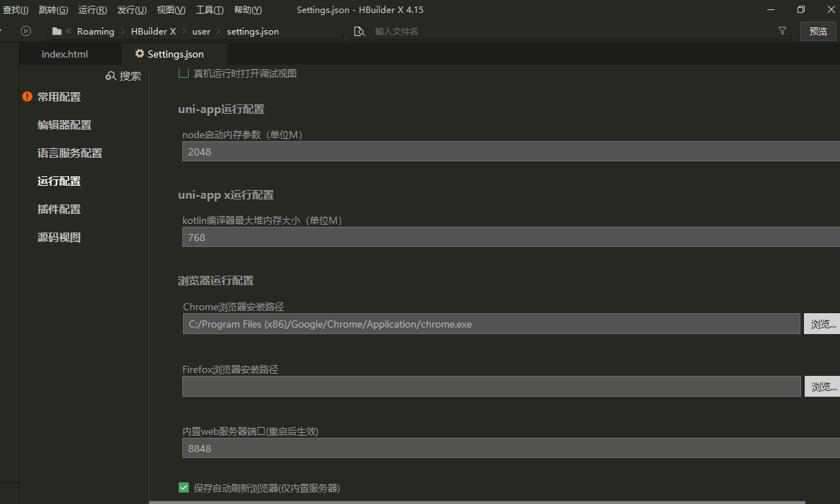840x504 pixels.
Task: Click the uni-app x运行配置 heading
Action: 225,195
